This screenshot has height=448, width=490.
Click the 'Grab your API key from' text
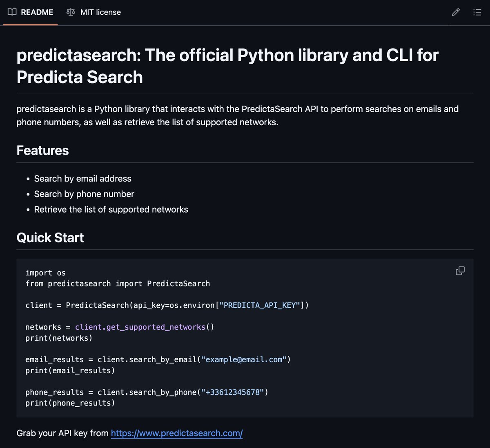point(62,433)
